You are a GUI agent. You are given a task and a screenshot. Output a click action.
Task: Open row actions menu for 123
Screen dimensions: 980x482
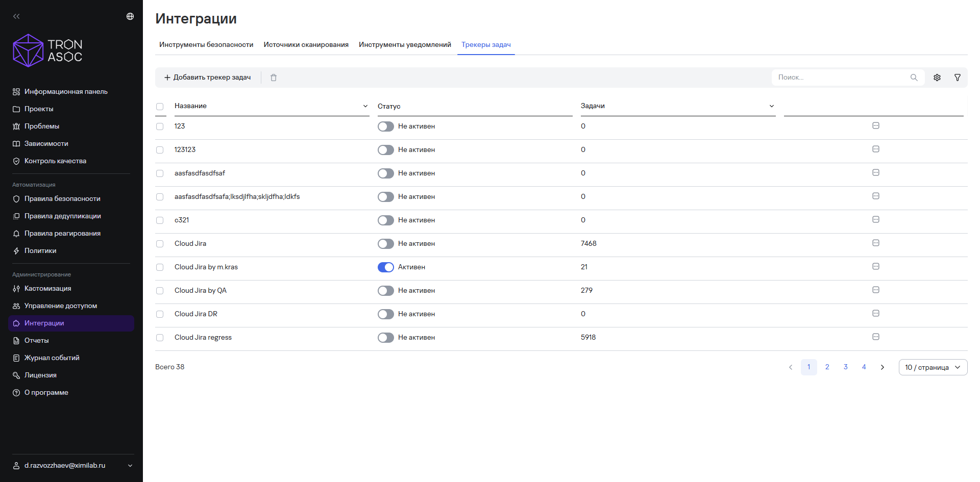[x=876, y=125]
